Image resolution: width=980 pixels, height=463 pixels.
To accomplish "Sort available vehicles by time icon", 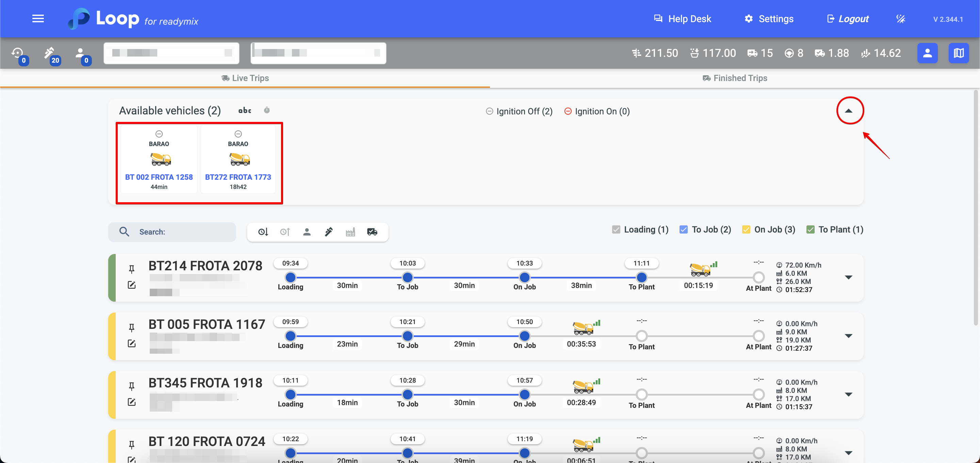I will [267, 110].
